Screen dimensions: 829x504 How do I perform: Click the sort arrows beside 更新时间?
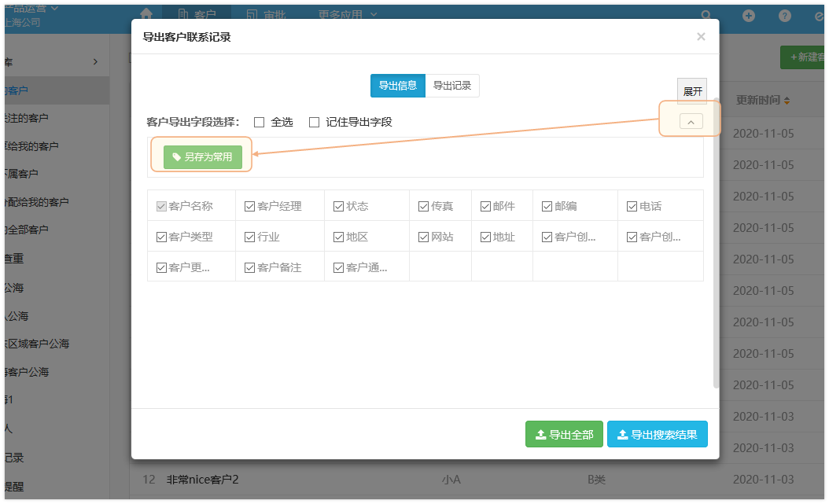click(x=787, y=101)
